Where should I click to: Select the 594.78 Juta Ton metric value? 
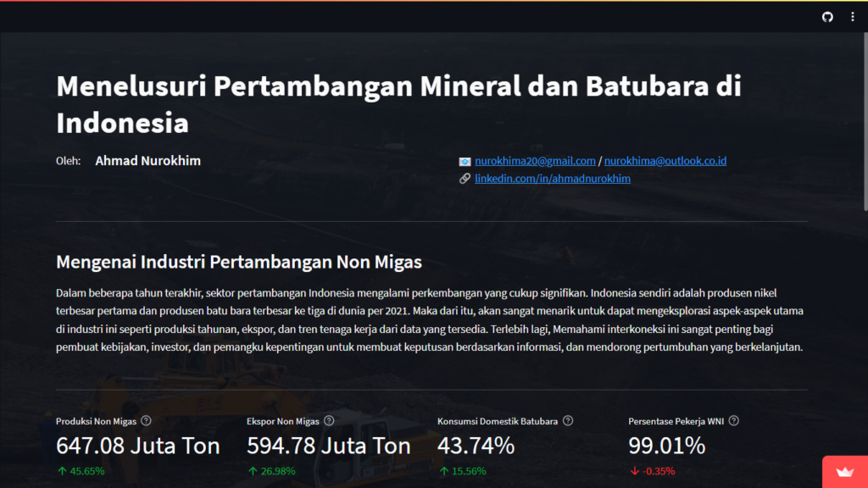tap(329, 446)
